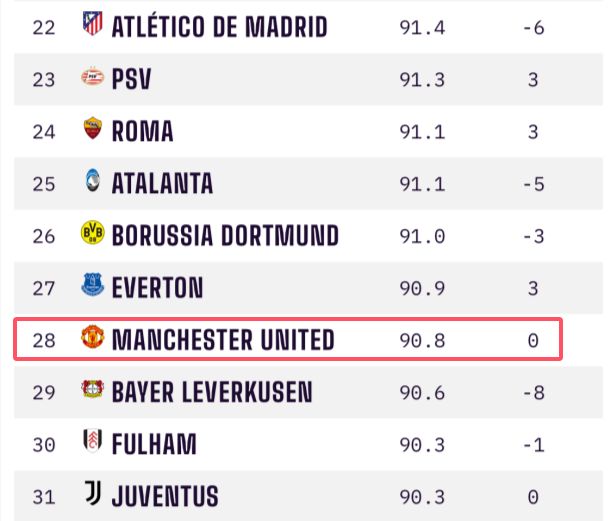Click the Roma club crest

pyautogui.click(x=93, y=128)
